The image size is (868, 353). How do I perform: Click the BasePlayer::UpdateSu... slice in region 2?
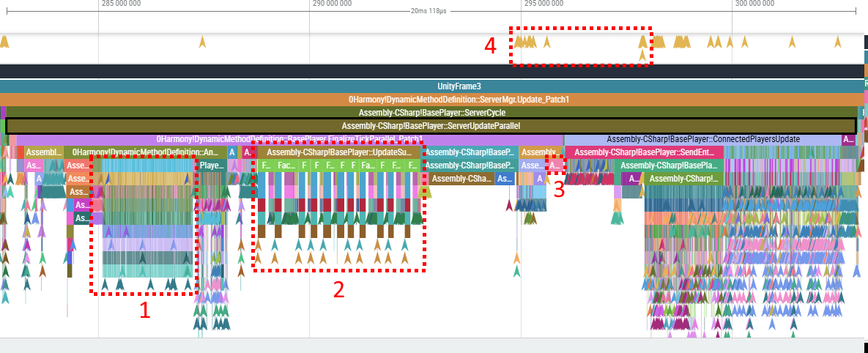click(x=338, y=152)
